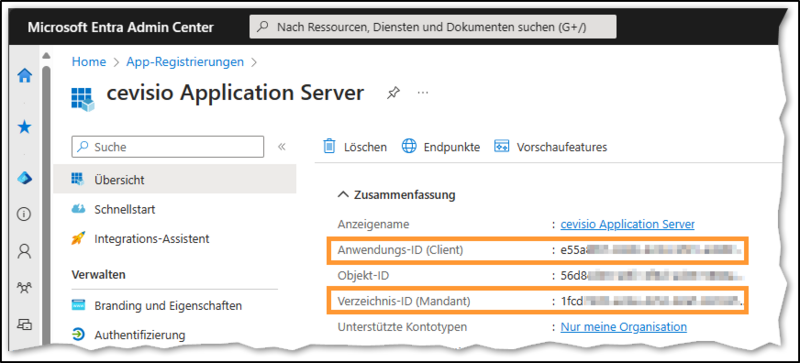The width and height of the screenshot is (800, 363).
Task: Click the Übersicht grid icon
Action: [78, 179]
